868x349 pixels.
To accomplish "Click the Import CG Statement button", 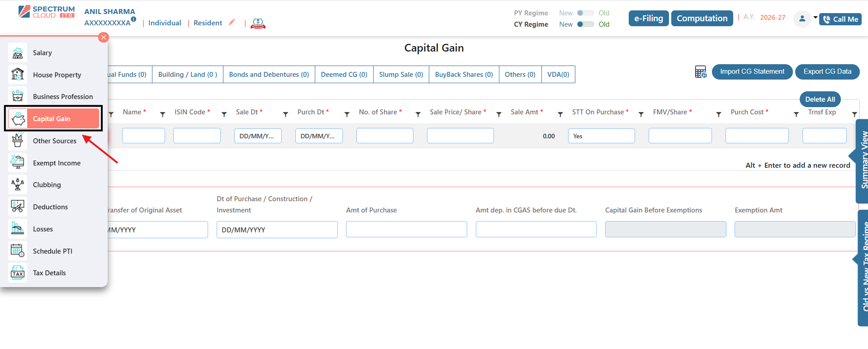I will pyautogui.click(x=752, y=71).
